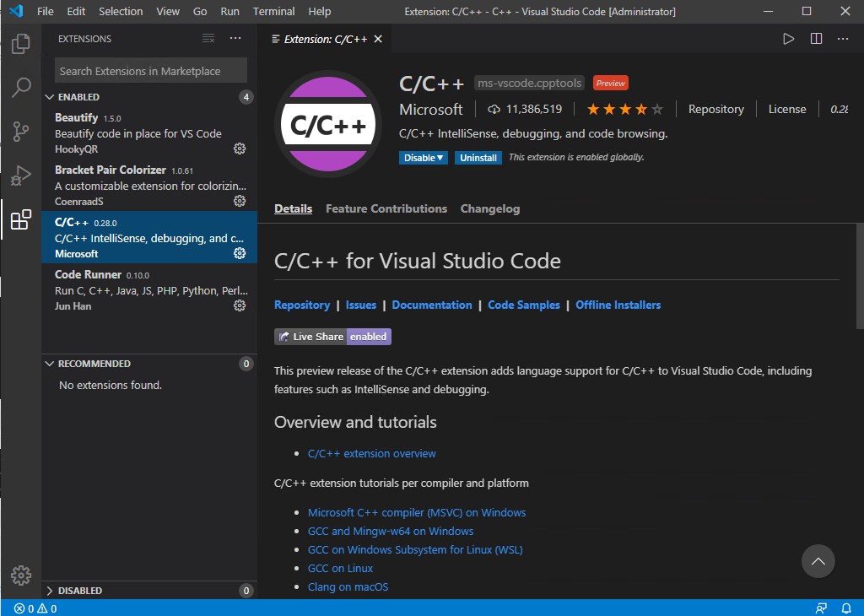
Task: Select the Beautify extension in list
Action: point(148,132)
